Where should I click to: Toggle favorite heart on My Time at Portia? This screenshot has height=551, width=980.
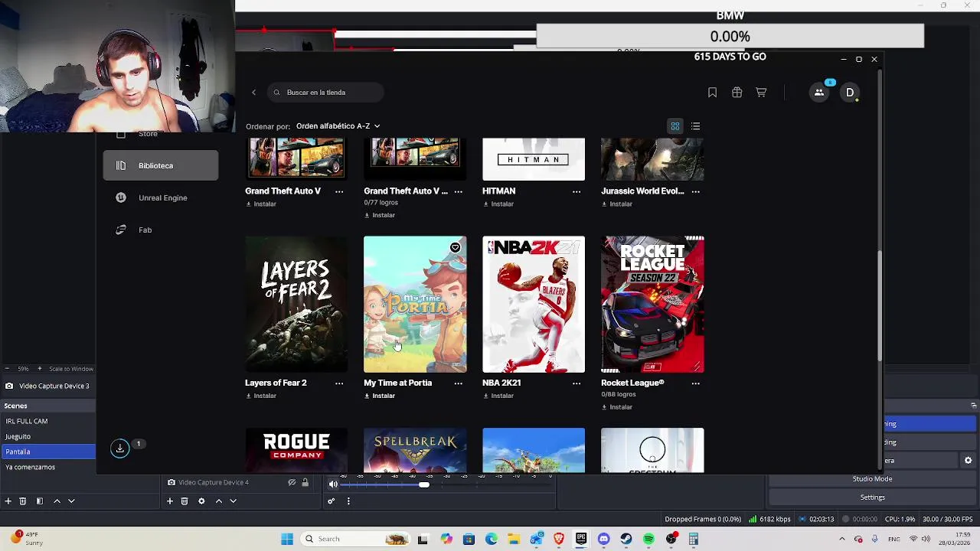tap(455, 247)
